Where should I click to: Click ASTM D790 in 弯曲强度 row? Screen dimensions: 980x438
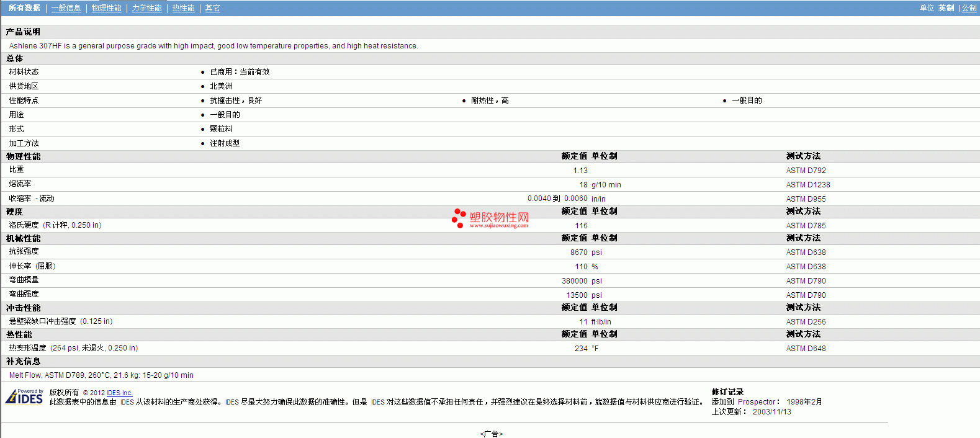pos(806,295)
